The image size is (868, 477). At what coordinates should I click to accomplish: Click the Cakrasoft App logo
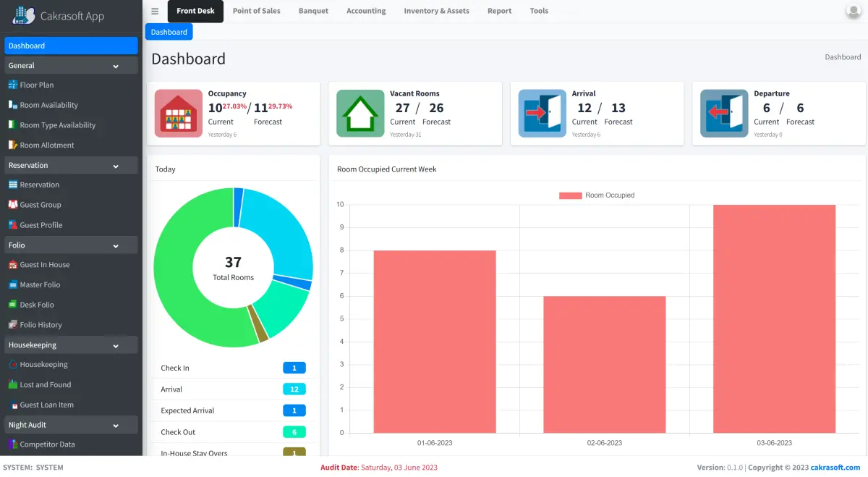[58, 15]
